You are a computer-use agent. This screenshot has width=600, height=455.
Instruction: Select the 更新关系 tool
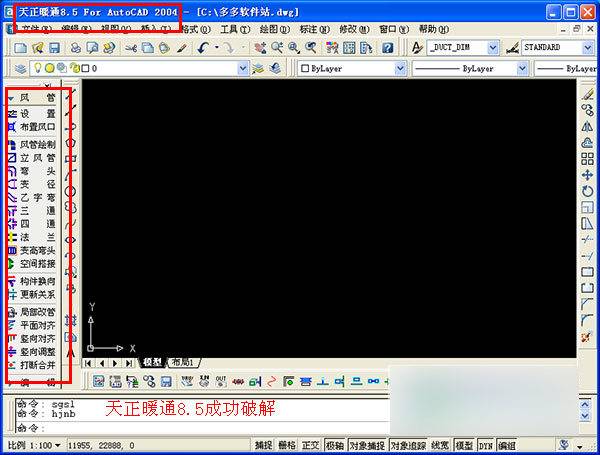click(32, 294)
